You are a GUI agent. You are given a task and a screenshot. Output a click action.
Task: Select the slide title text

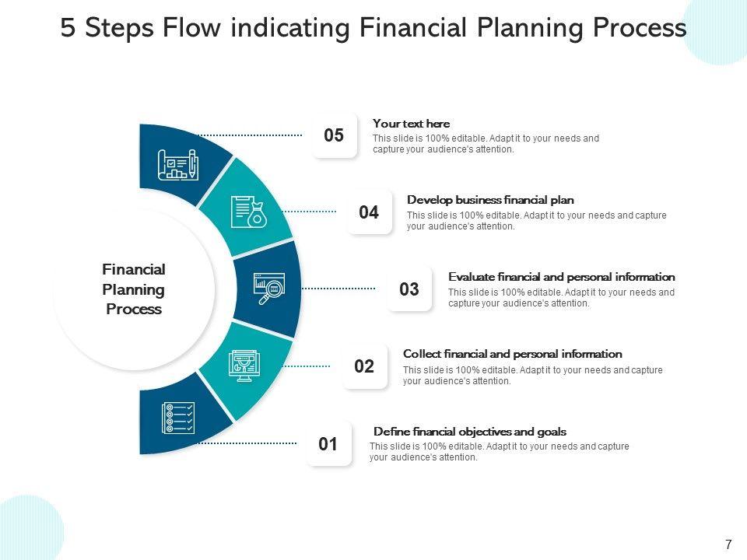(x=373, y=28)
